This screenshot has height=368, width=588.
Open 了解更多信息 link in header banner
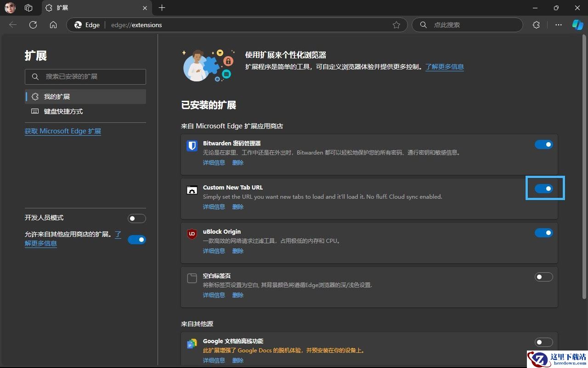coord(444,67)
